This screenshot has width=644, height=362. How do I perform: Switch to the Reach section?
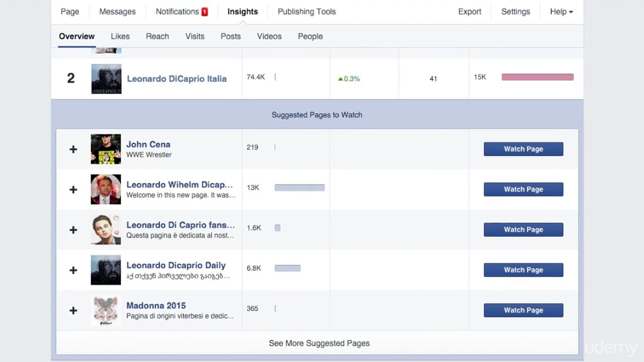[x=157, y=36]
